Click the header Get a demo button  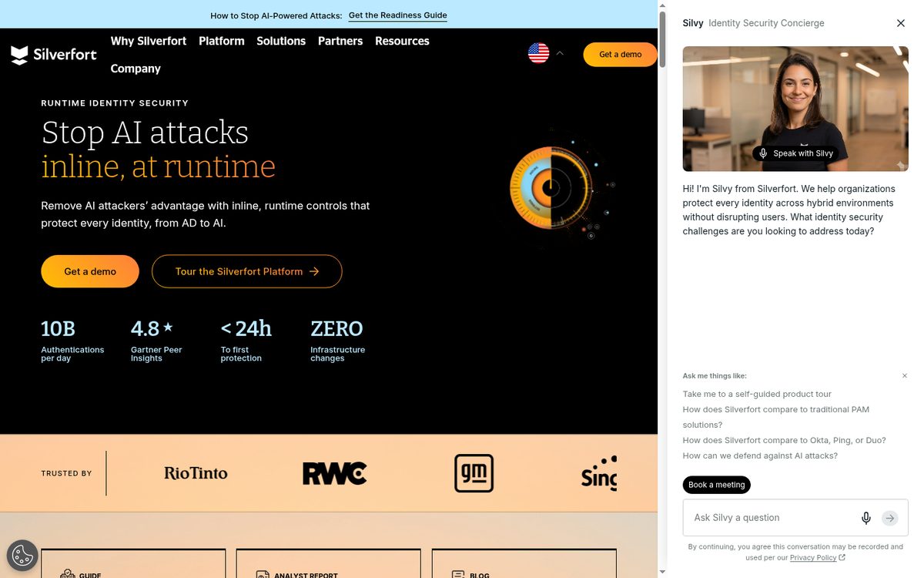621,54
